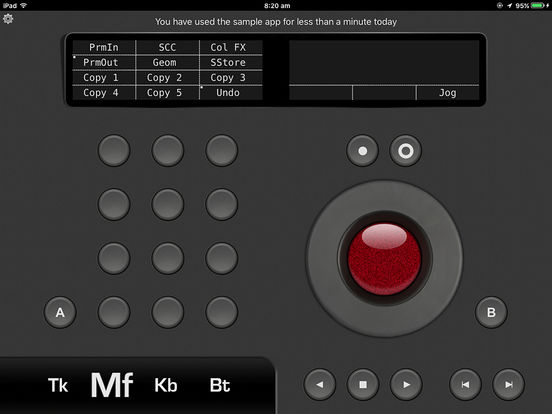Tap the Copy 4 display cell
The height and width of the screenshot is (414, 552).
point(104,93)
